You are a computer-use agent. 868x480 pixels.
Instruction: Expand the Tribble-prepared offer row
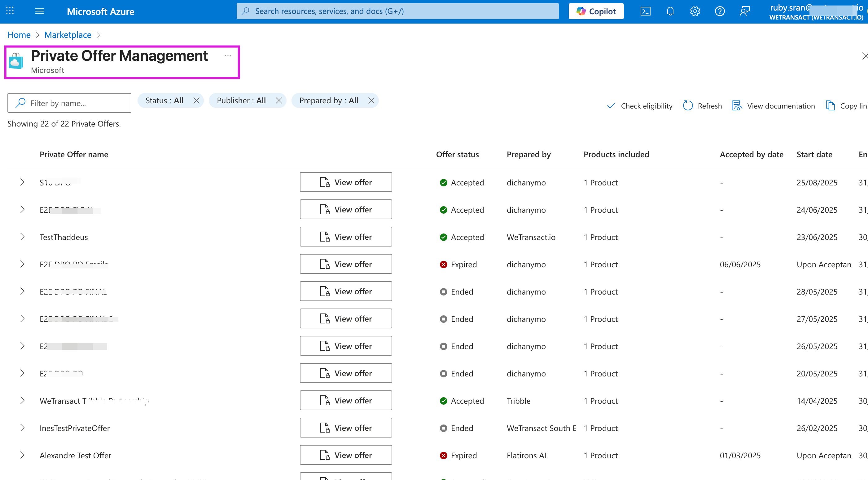pyautogui.click(x=22, y=400)
